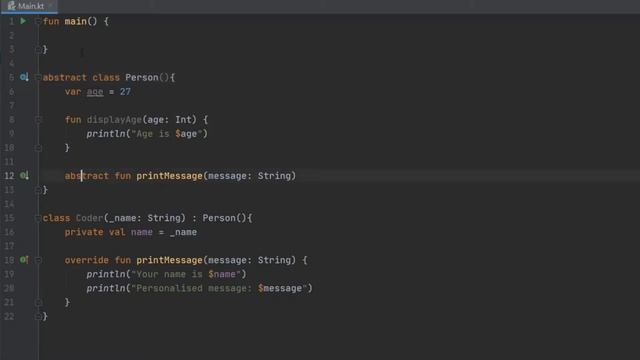640x360 pixels.
Task: Click the 'main' function name on line 1
Action: (x=76, y=21)
